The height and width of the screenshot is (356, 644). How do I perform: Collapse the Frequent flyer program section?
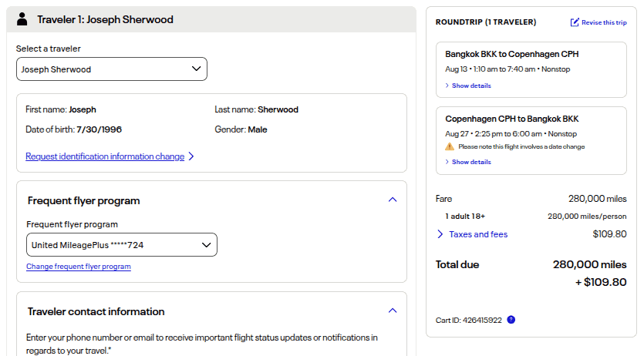click(393, 200)
